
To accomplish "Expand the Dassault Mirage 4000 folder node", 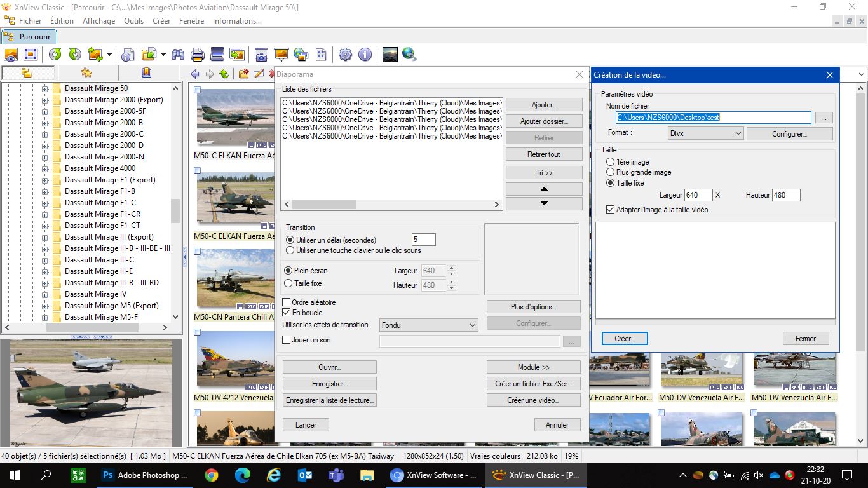I will (x=45, y=168).
